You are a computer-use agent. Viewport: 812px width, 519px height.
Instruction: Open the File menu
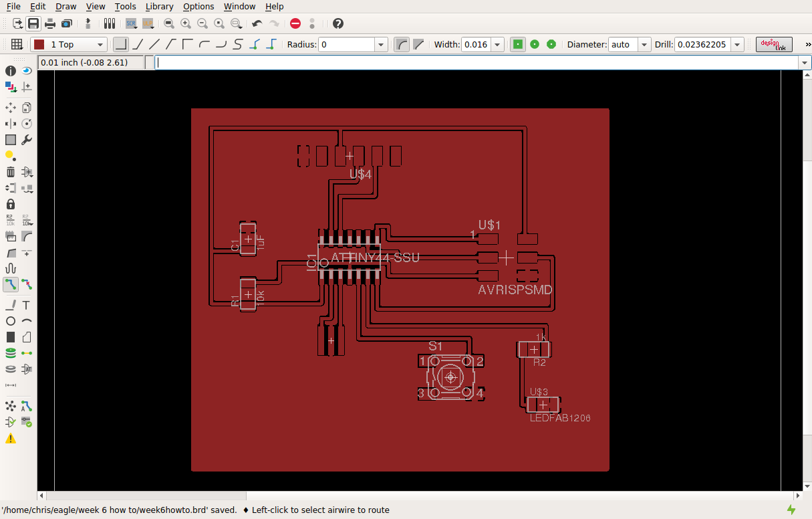pos(13,6)
